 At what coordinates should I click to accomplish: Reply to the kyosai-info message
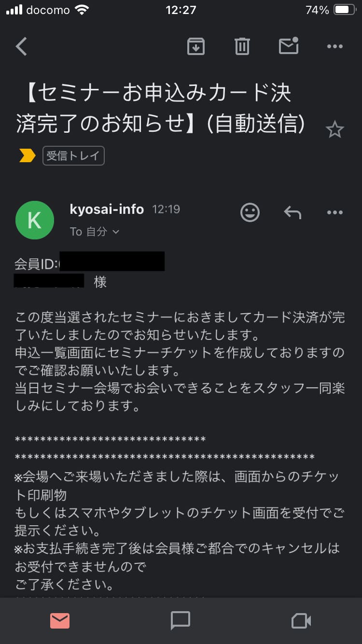292,212
